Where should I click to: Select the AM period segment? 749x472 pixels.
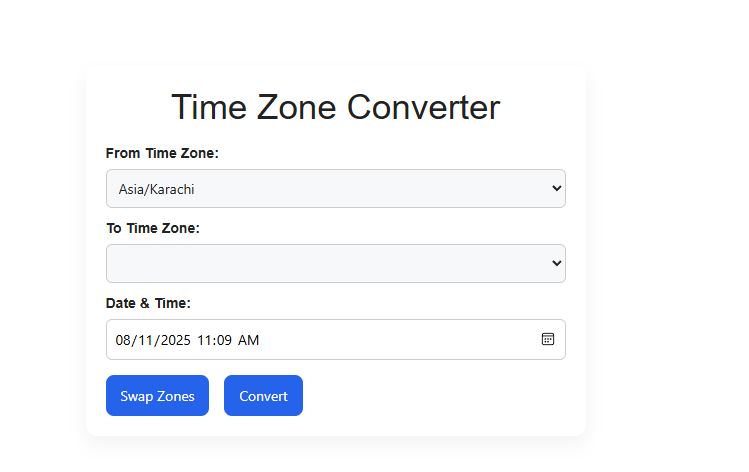click(x=248, y=340)
